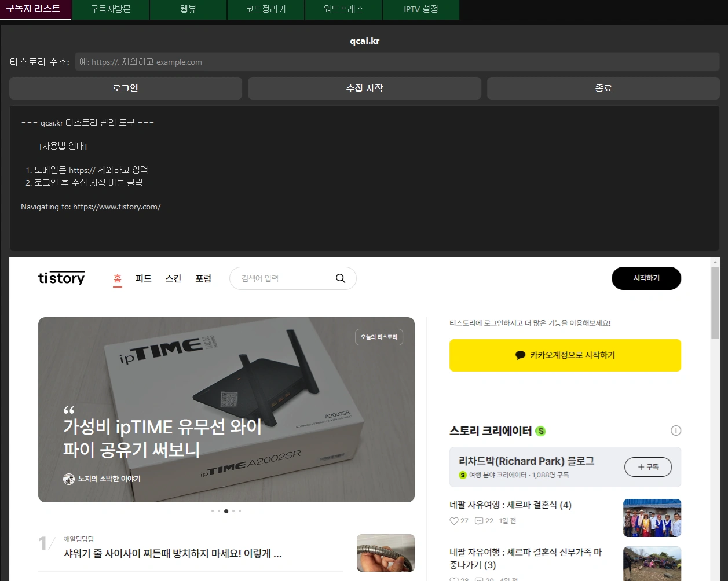This screenshot has height=581, width=728.
Task: Click the search magnifier icon
Action: click(x=341, y=278)
